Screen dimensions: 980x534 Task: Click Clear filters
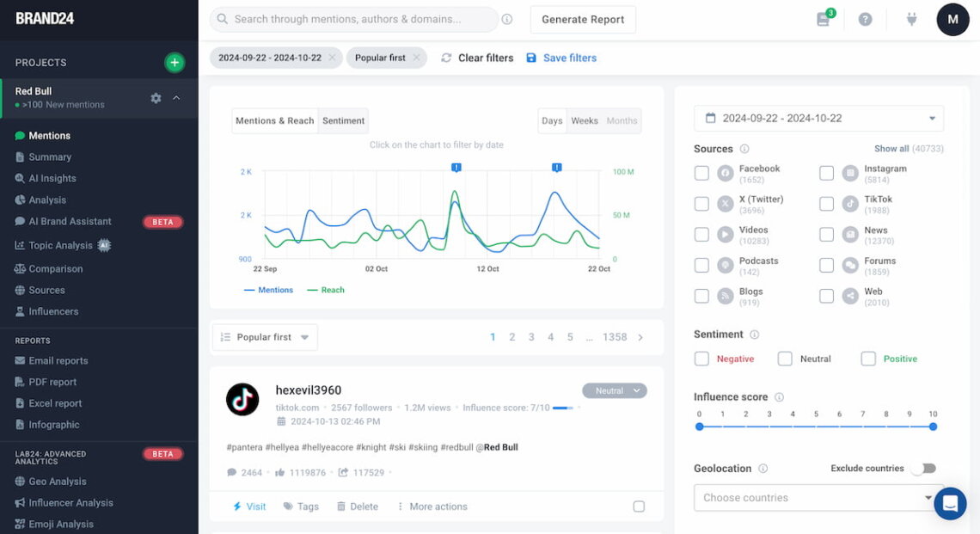[x=477, y=58]
